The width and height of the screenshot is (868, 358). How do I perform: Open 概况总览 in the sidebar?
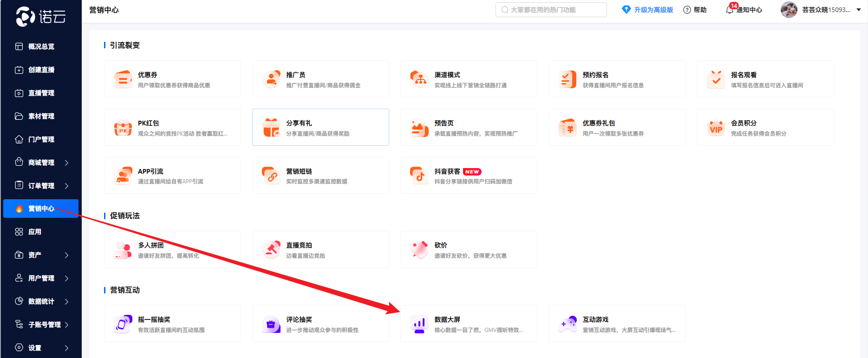[x=41, y=46]
